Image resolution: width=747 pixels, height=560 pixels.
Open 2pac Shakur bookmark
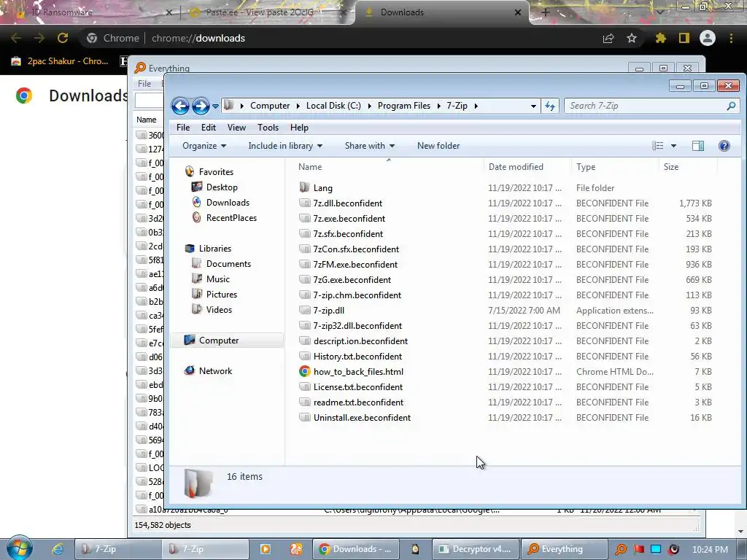61,61
